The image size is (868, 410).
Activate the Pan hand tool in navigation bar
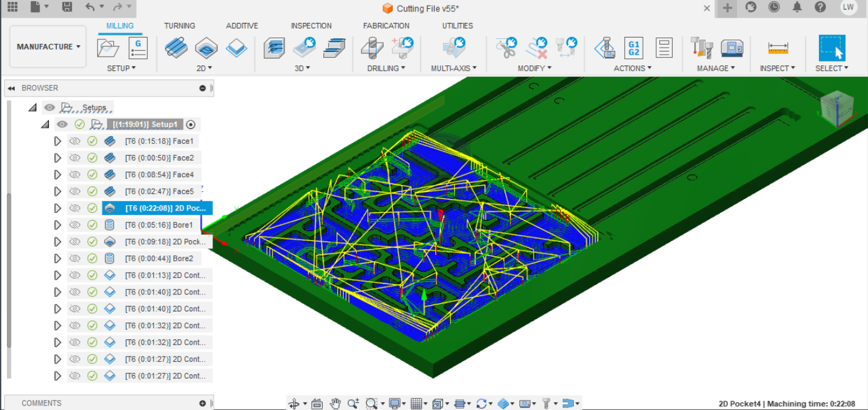coord(335,403)
